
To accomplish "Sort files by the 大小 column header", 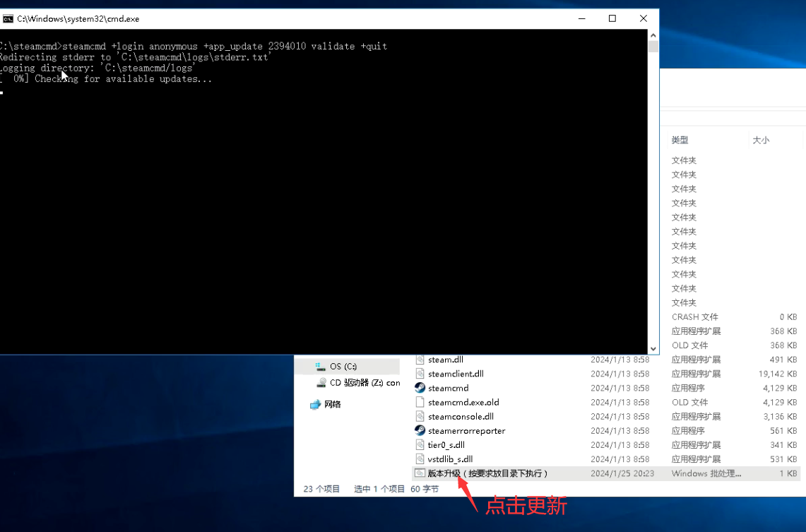I will pos(761,140).
